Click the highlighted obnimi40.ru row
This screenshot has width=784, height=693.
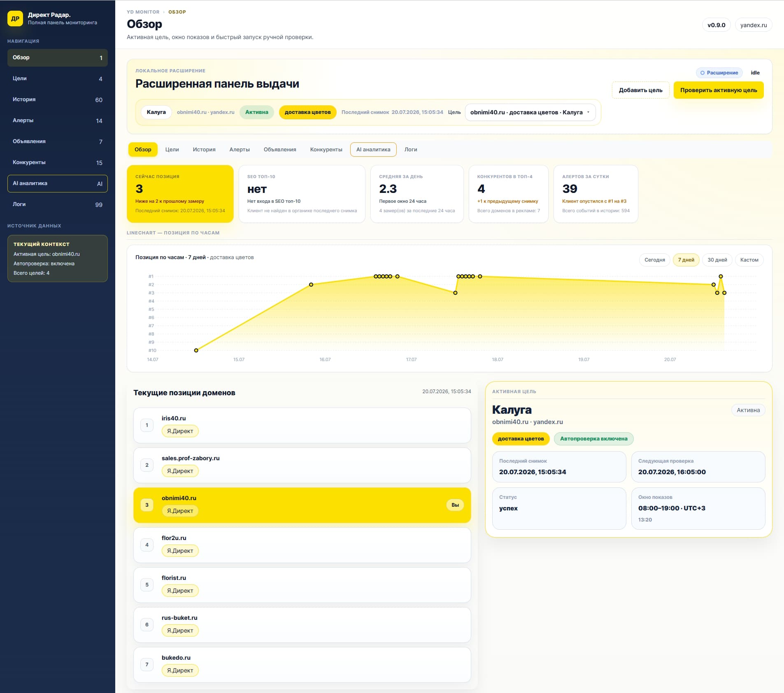(302, 505)
